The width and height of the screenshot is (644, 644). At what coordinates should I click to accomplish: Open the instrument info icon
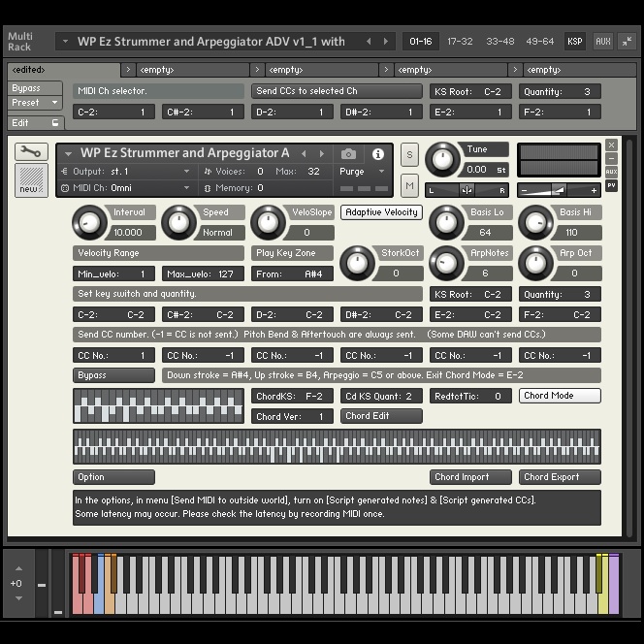[x=378, y=154]
